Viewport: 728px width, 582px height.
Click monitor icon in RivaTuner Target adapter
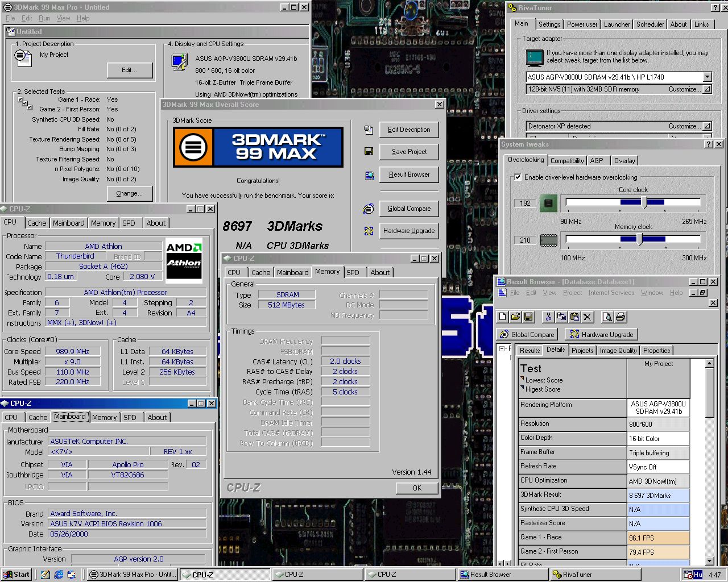[535, 57]
